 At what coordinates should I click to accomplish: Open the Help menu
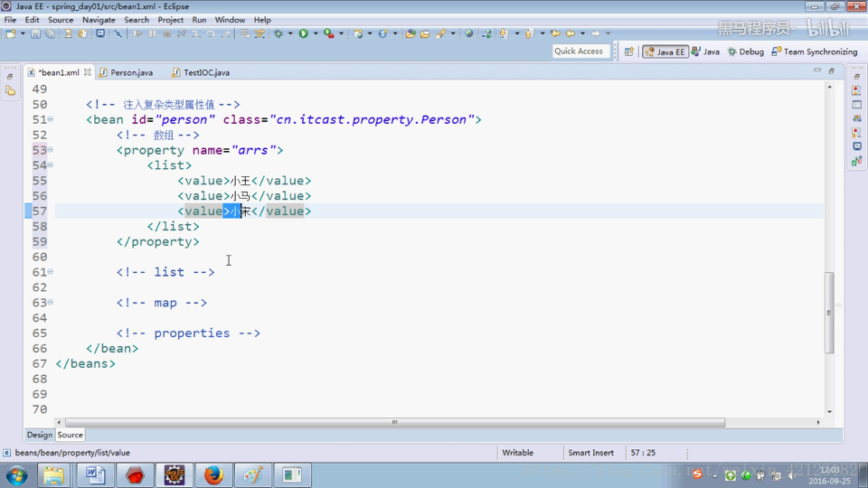click(x=262, y=20)
